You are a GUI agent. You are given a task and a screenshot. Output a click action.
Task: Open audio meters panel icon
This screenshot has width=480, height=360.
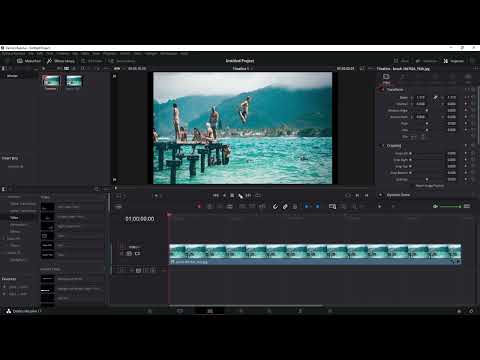(x=467, y=207)
